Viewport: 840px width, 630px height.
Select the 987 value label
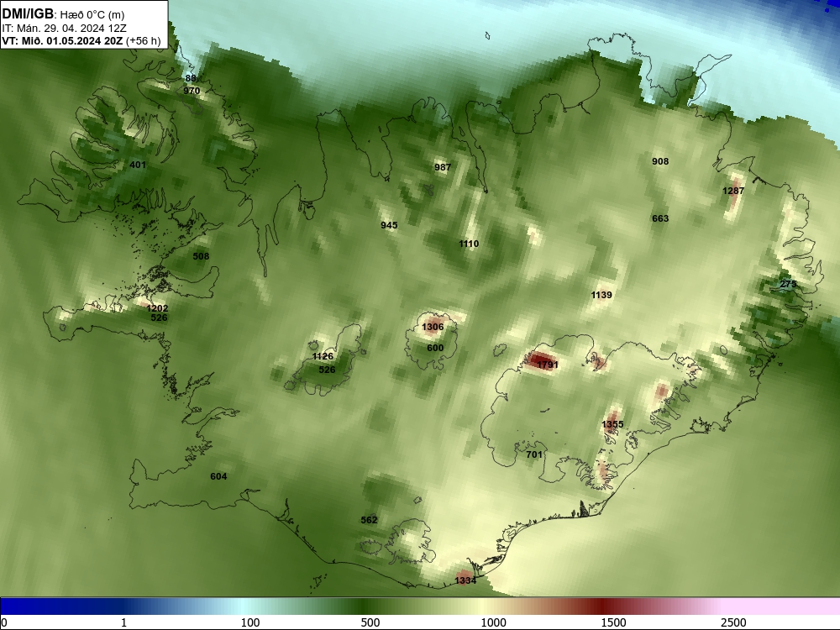pos(443,167)
